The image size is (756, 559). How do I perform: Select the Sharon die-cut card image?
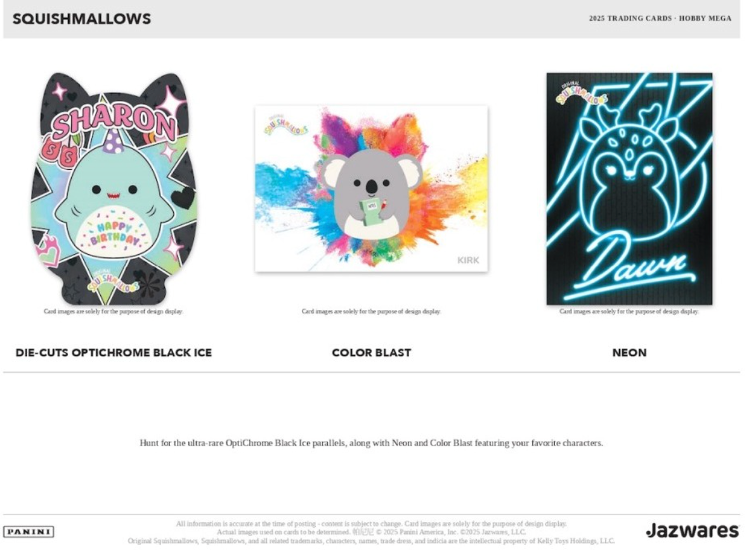click(x=114, y=189)
